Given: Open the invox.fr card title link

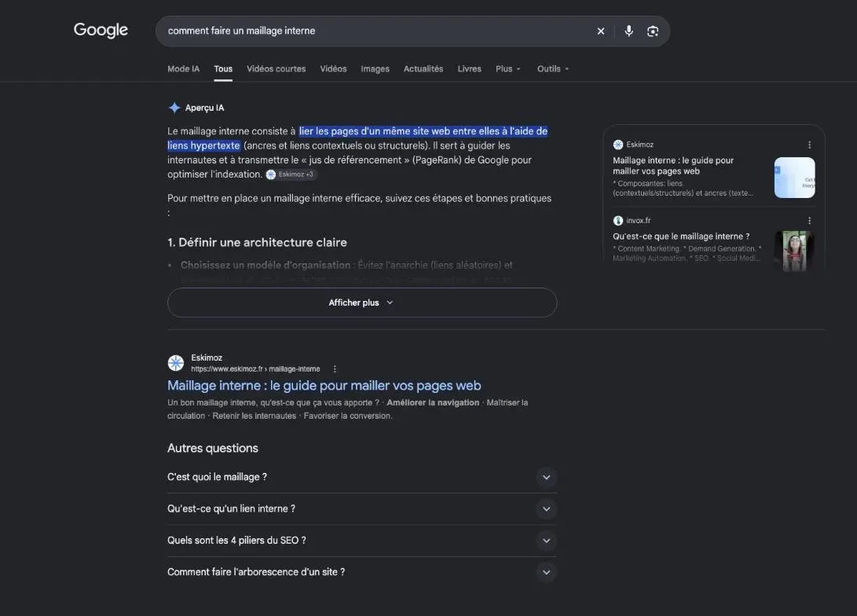Looking at the screenshot, I should 681,236.
